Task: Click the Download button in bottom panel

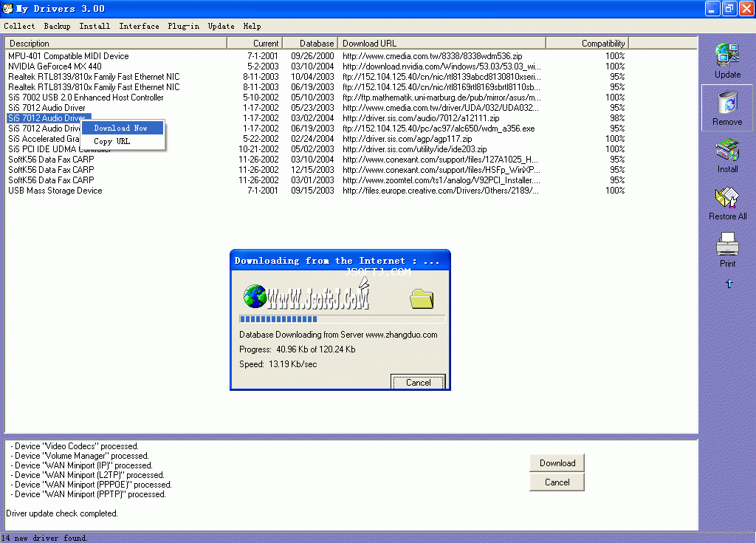Action: (557, 463)
